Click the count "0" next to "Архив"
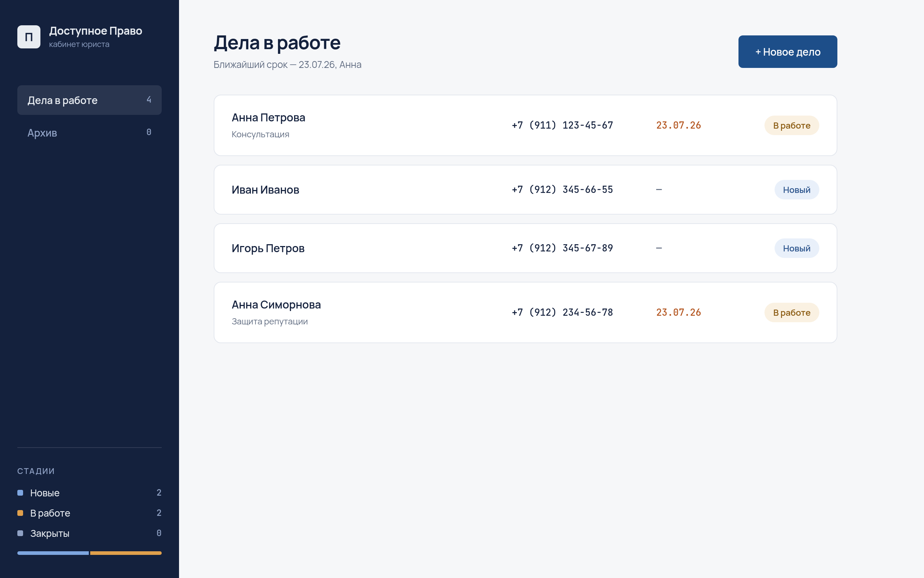The image size is (924, 578). 149,132
